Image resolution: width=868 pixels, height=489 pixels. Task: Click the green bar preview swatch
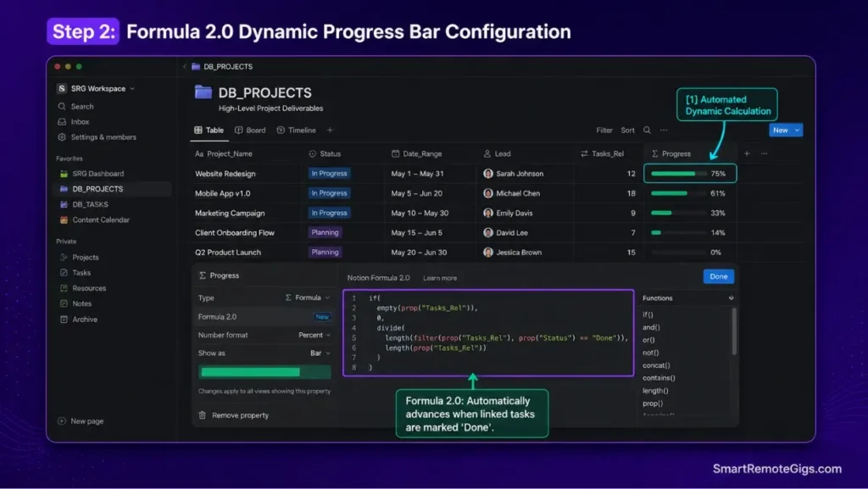tap(264, 372)
